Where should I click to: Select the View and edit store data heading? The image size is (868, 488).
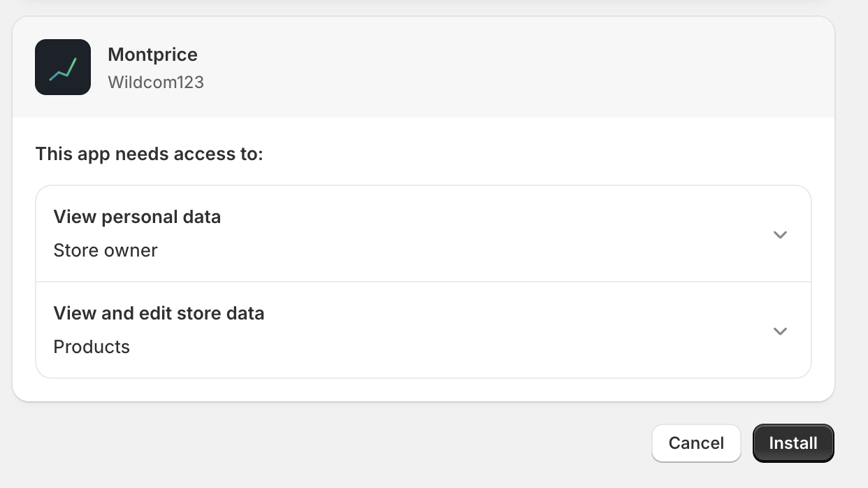click(159, 313)
